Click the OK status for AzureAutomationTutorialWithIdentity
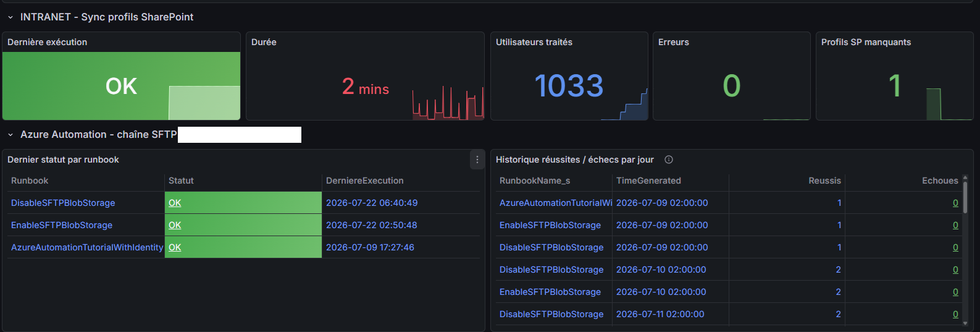The image size is (980, 332). pos(175,247)
